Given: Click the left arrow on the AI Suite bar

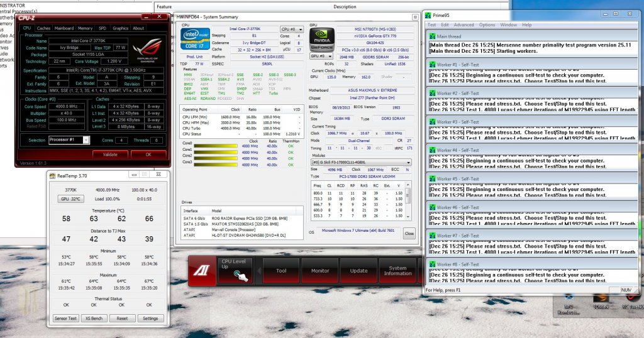Looking at the screenshot, I should coord(258,271).
